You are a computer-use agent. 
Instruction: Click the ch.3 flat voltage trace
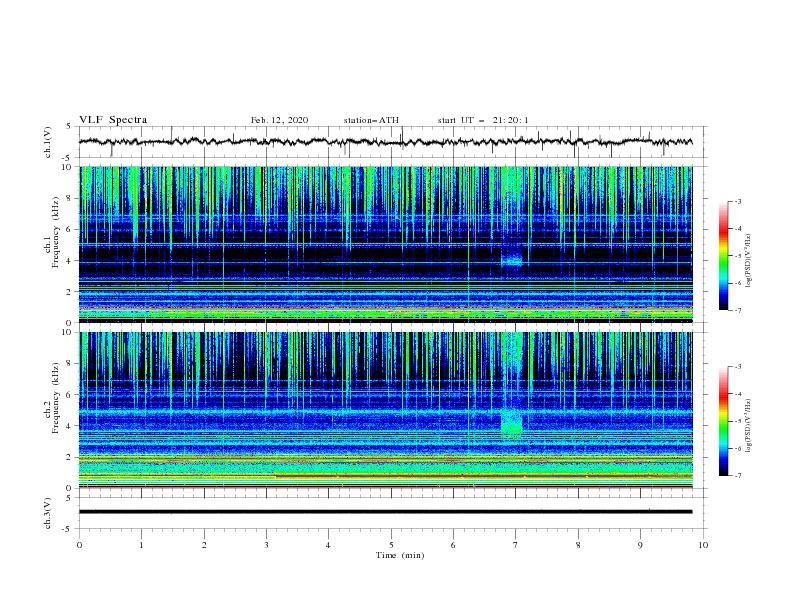[x=385, y=512]
